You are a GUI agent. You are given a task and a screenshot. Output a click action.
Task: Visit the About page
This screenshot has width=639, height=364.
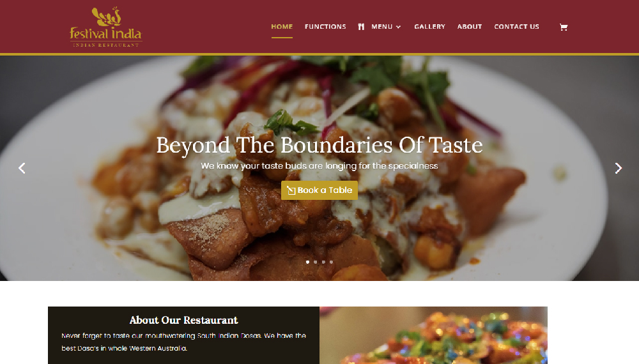[x=470, y=26]
